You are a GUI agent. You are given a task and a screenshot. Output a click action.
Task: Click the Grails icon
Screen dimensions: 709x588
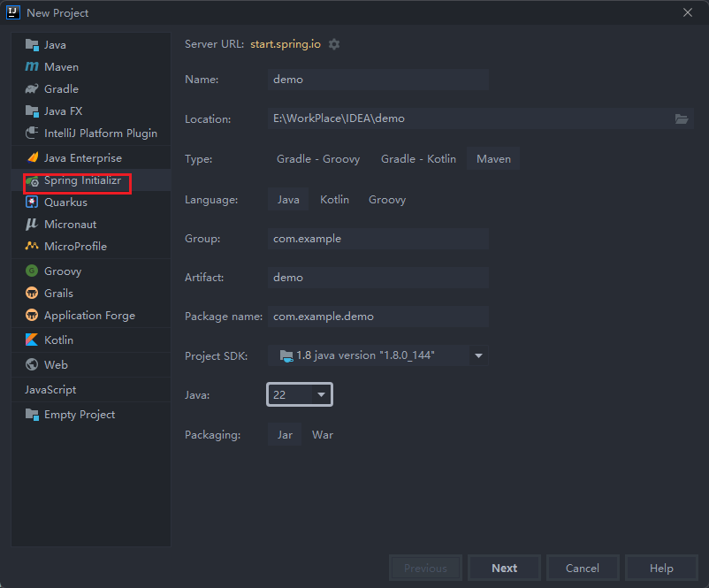pyautogui.click(x=32, y=293)
